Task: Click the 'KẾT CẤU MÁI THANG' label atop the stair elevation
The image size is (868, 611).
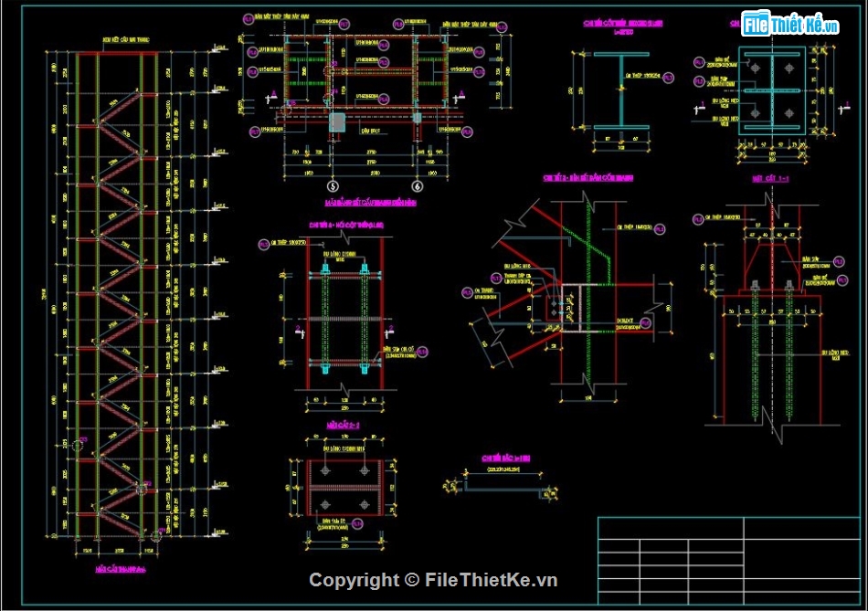Action: (126, 40)
